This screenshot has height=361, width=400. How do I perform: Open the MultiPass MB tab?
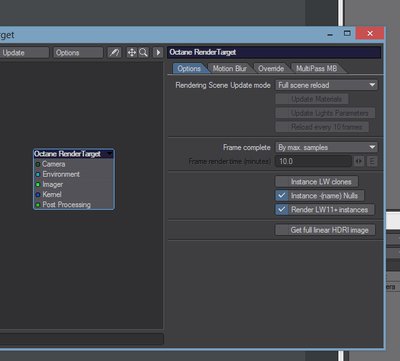(316, 69)
